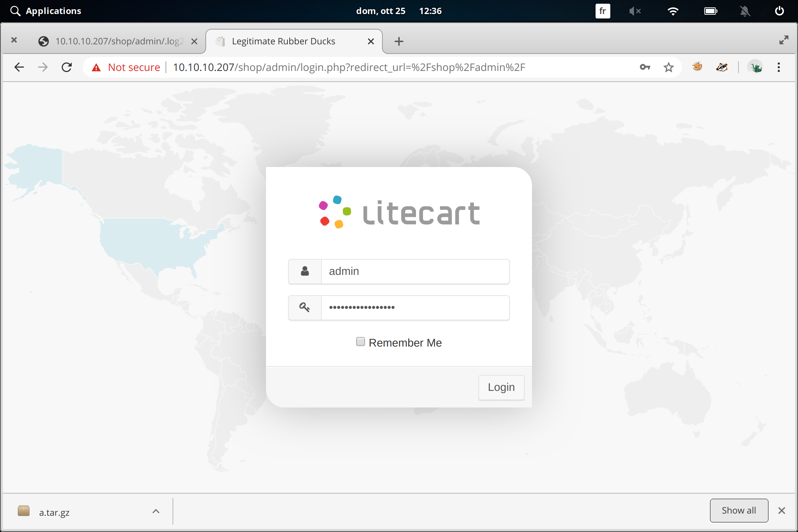
Task: Click the Not secure warning icon
Action: (96, 68)
